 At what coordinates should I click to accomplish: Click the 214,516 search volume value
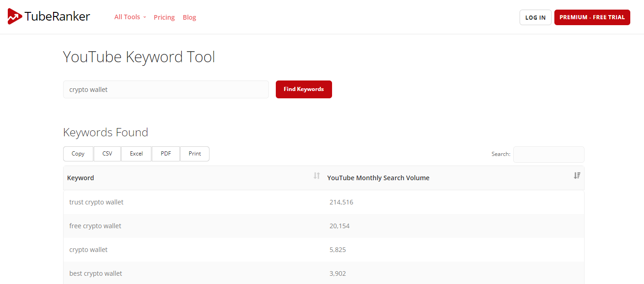[x=341, y=202]
